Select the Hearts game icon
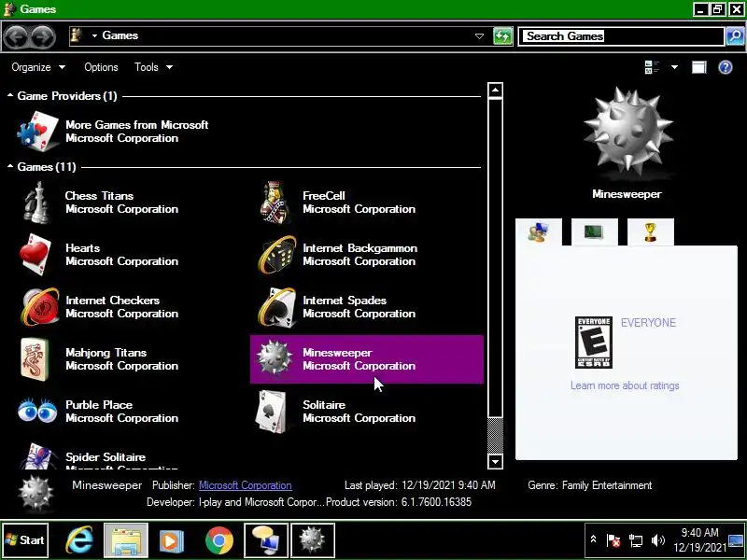Screen dimensions: 747x560 35,255
